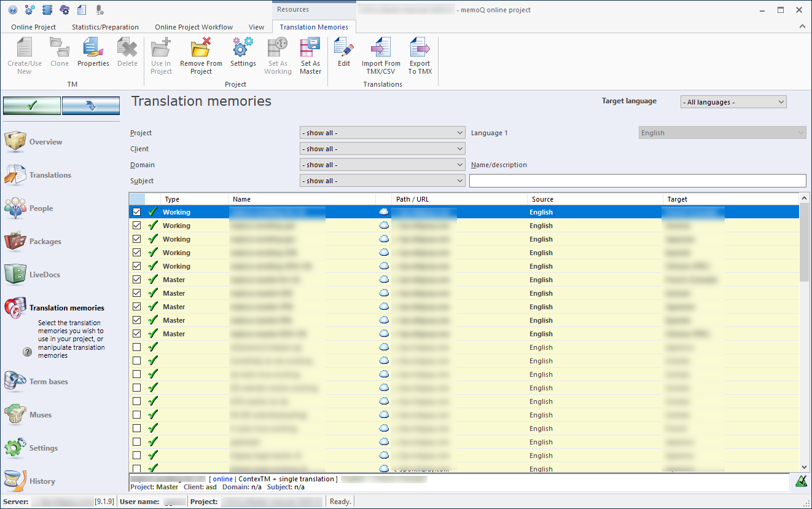Image resolution: width=812 pixels, height=509 pixels.
Task: Open the Target language dropdown
Action: click(733, 101)
